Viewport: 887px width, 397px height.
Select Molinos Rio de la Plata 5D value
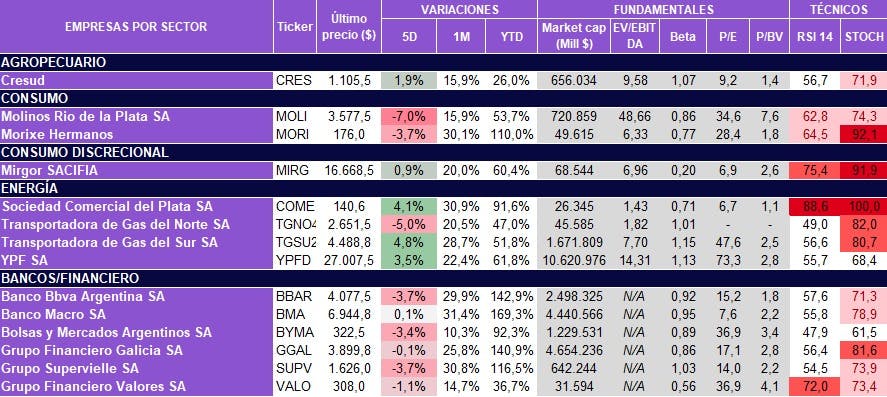point(408,116)
